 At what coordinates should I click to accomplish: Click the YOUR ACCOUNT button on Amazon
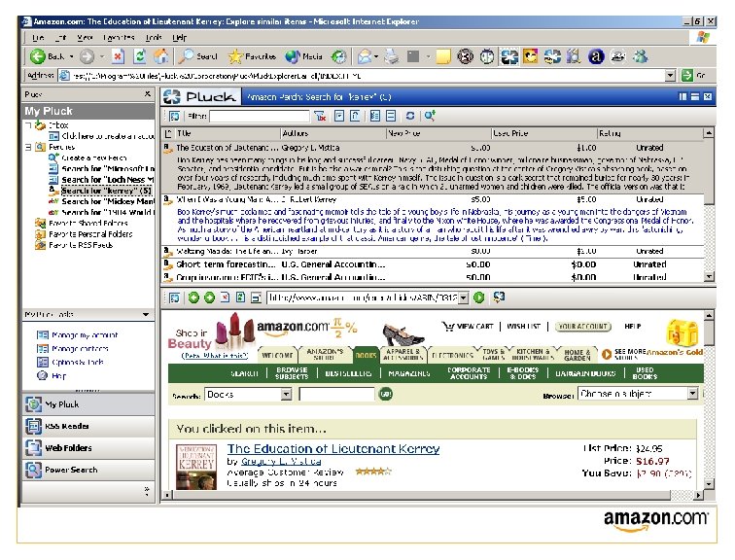pos(583,326)
